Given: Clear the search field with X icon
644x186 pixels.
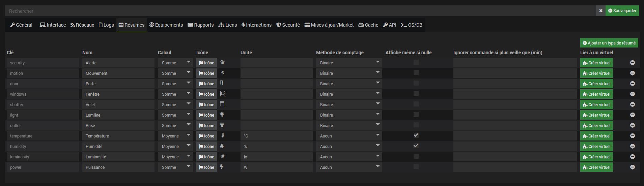Looking at the screenshot, I should click(x=600, y=11).
